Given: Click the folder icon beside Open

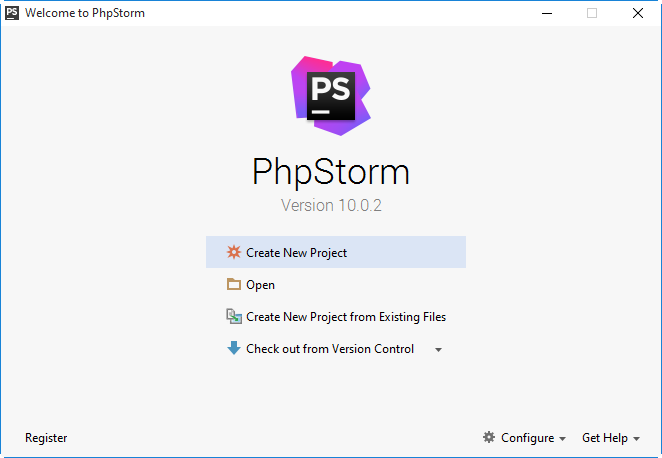Looking at the screenshot, I should [233, 285].
